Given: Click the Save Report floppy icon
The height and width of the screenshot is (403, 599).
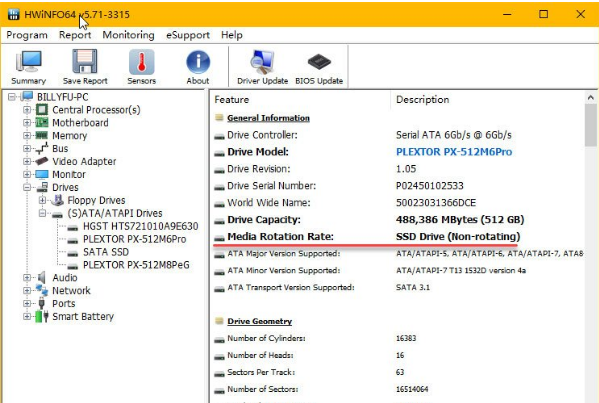Looking at the screenshot, I should [85, 61].
